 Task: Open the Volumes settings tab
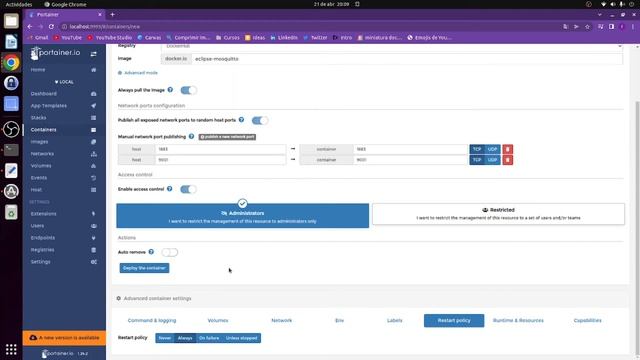coord(218,320)
